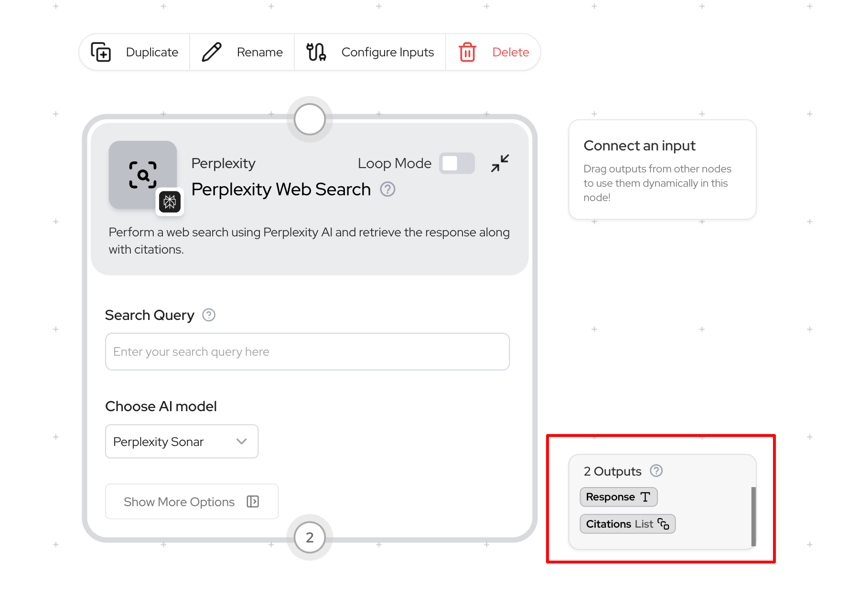The width and height of the screenshot is (859, 616).
Task: Click the red Delete trash icon
Action: 467,52
